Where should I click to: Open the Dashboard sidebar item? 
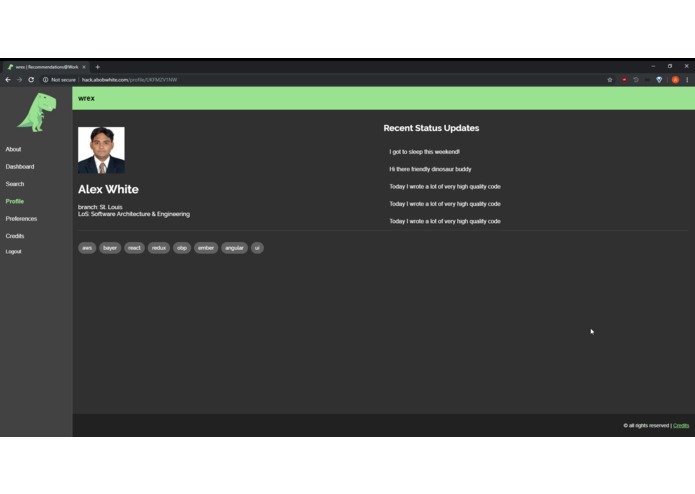pyautogui.click(x=20, y=167)
